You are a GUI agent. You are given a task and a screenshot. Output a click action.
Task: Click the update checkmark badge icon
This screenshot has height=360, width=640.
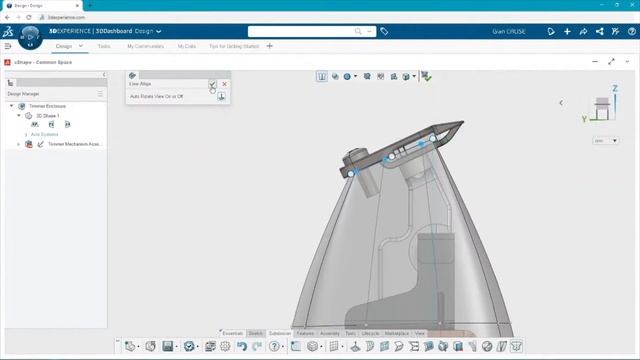(189, 346)
